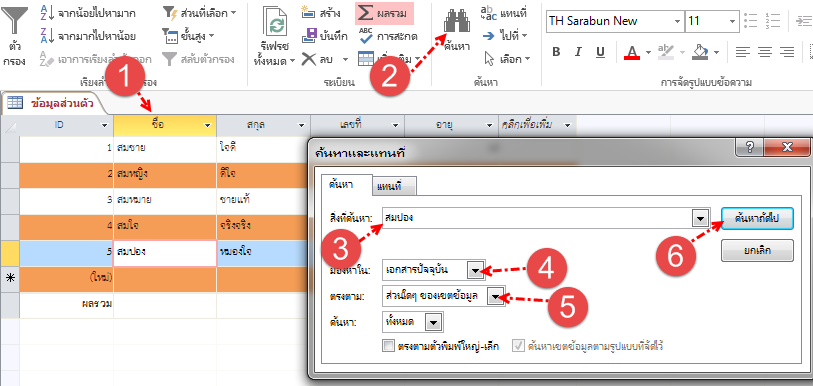Click the binoculars Find icon
The image size is (813, 386).
[x=456, y=22]
